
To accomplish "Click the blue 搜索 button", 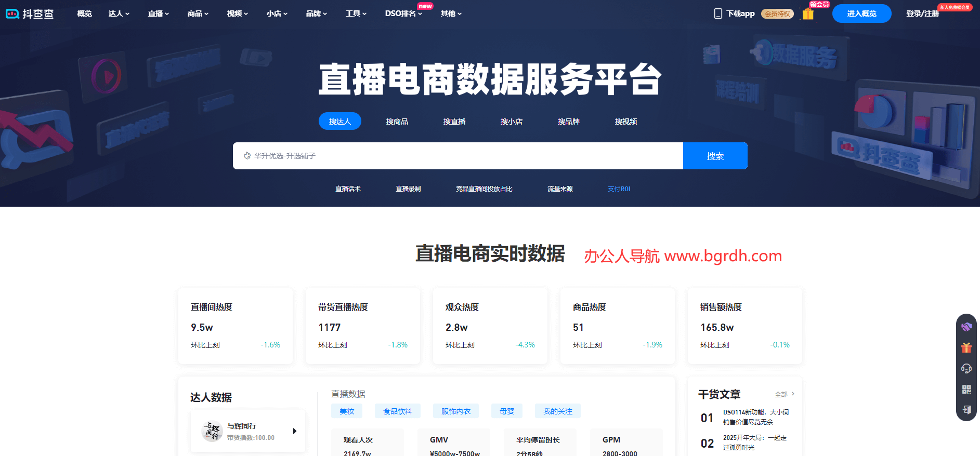I will pos(715,156).
